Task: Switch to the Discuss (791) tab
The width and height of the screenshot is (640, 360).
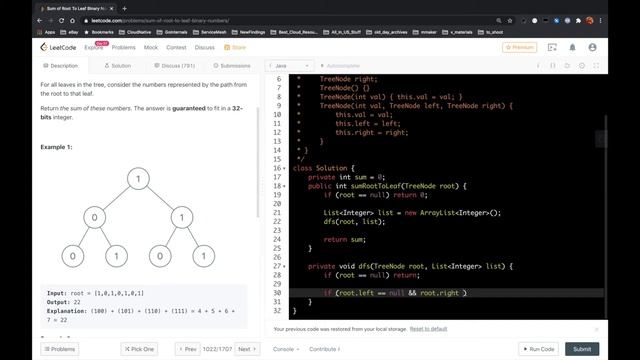Action: (174, 66)
